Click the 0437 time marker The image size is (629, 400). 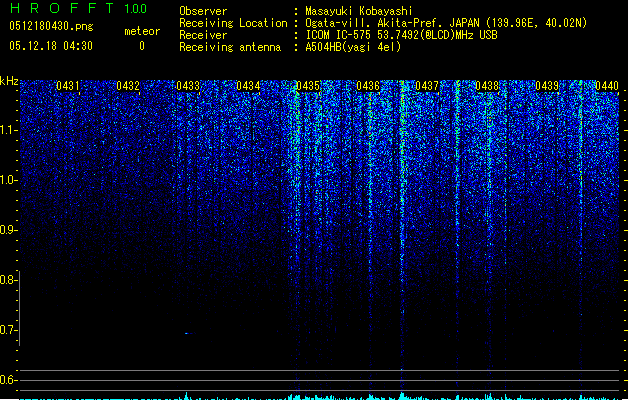[427, 85]
